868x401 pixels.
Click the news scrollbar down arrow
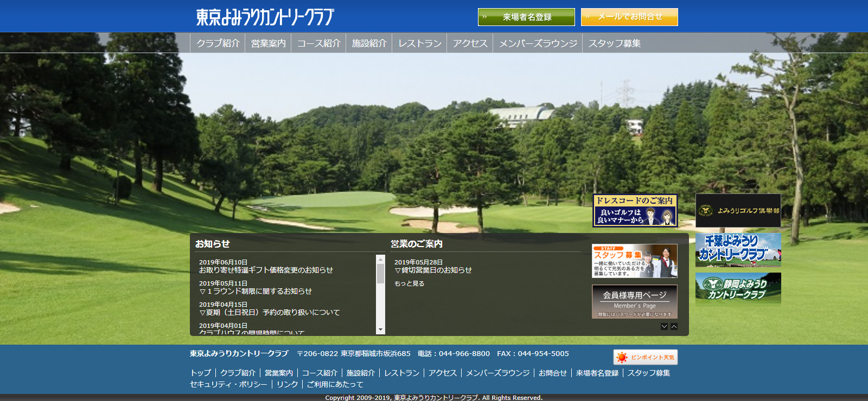(380, 329)
